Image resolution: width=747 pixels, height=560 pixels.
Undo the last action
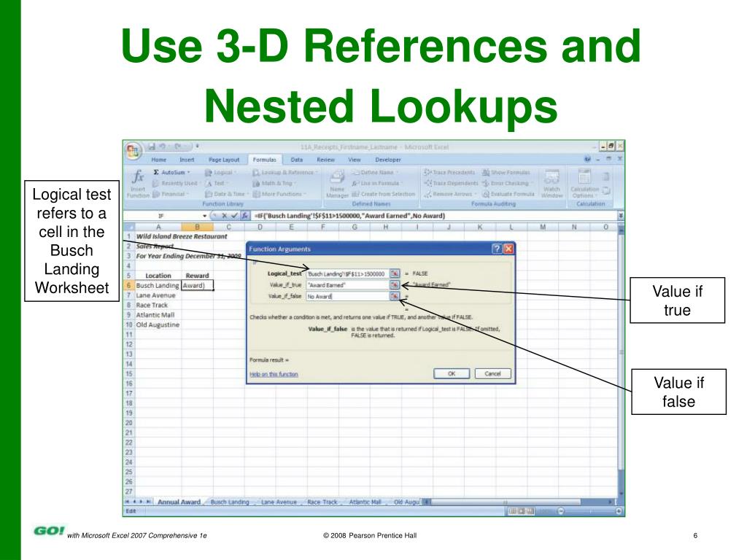[x=163, y=147]
